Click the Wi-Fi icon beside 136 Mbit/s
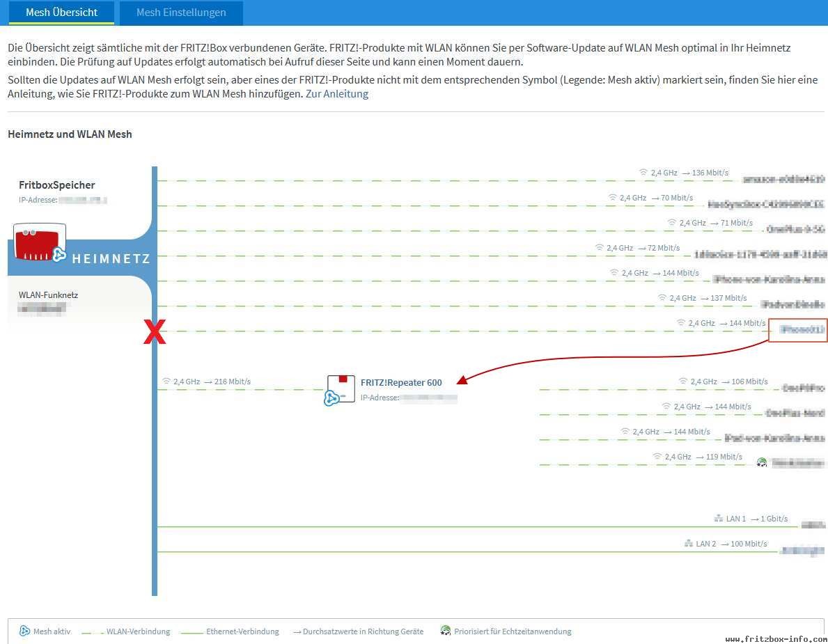 tap(643, 173)
